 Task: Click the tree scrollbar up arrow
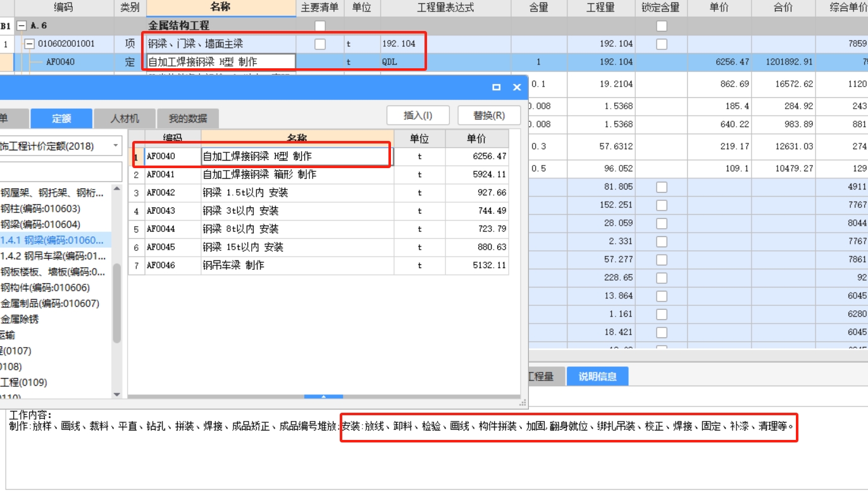point(117,188)
